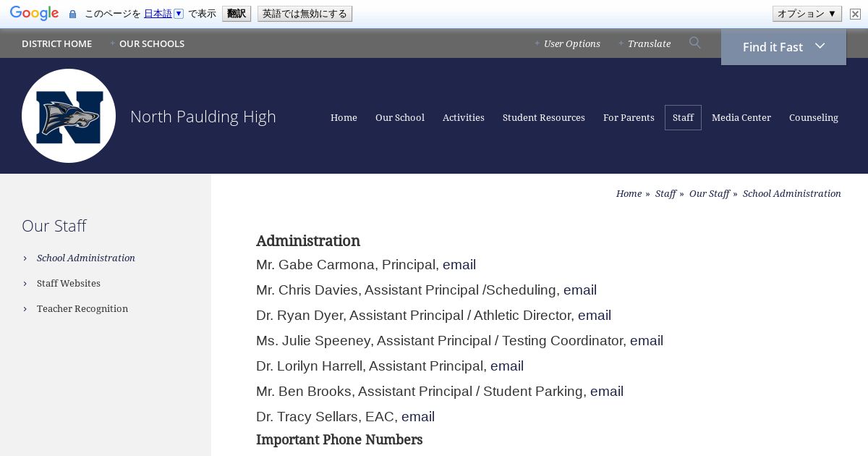The width and height of the screenshot is (868, 456).
Task: Click the search magnifier icon
Action: (695, 43)
